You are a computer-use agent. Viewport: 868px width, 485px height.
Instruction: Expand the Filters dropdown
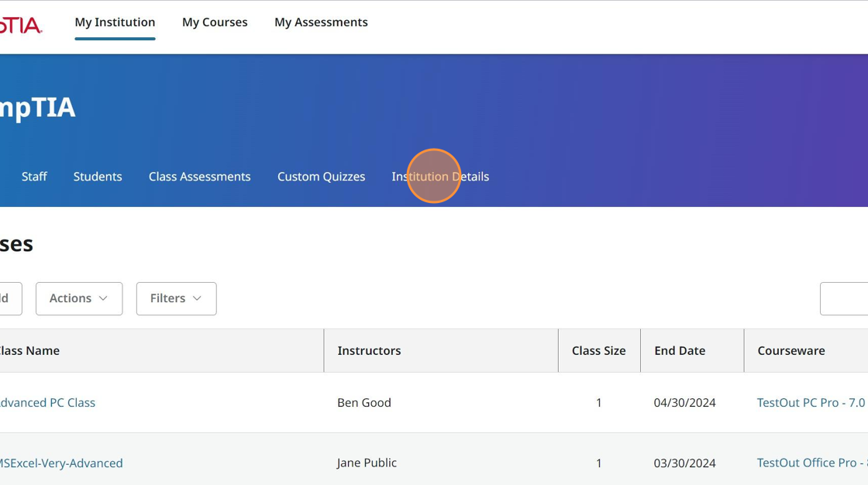pos(176,298)
